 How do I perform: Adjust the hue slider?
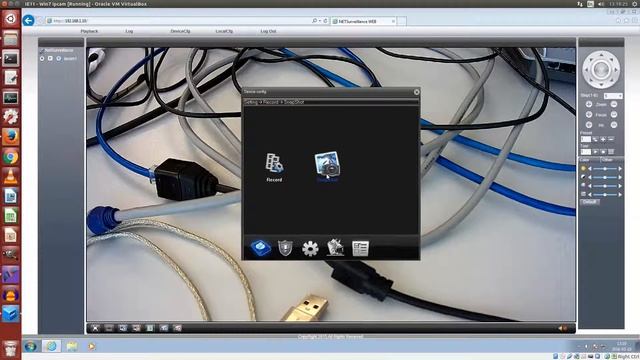pos(605,195)
